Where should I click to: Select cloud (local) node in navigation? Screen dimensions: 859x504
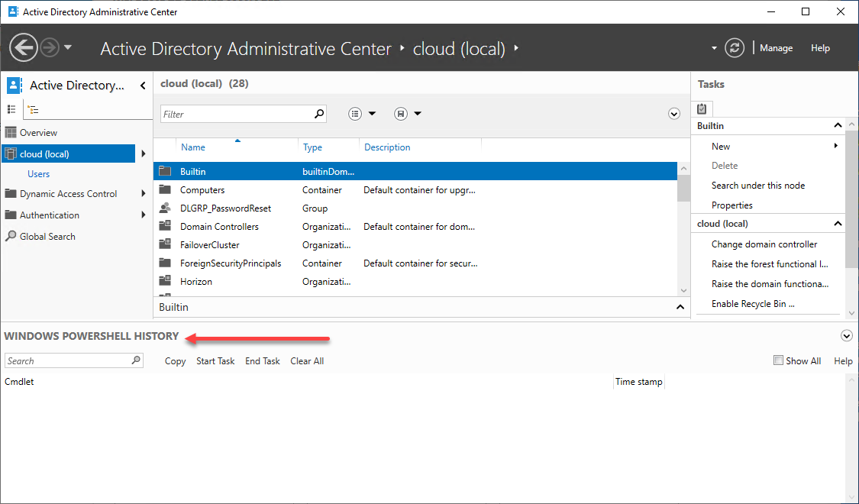coord(69,154)
